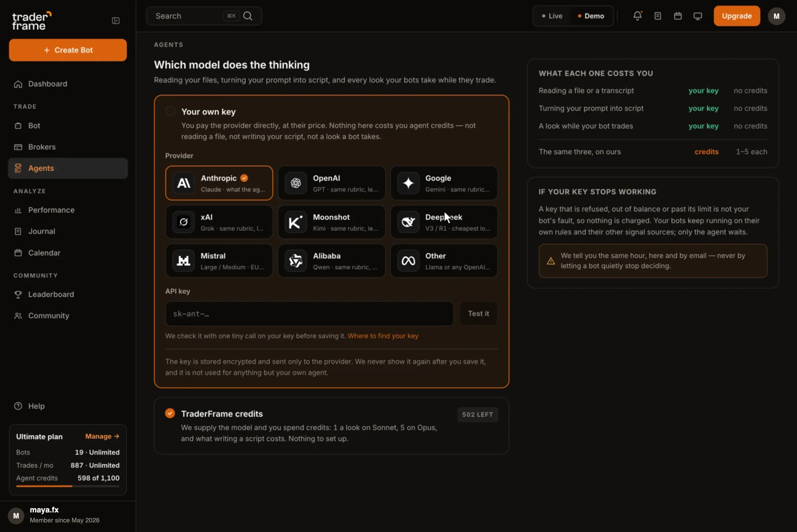
Task: Go to Leaderboard
Action: click(x=68, y=294)
